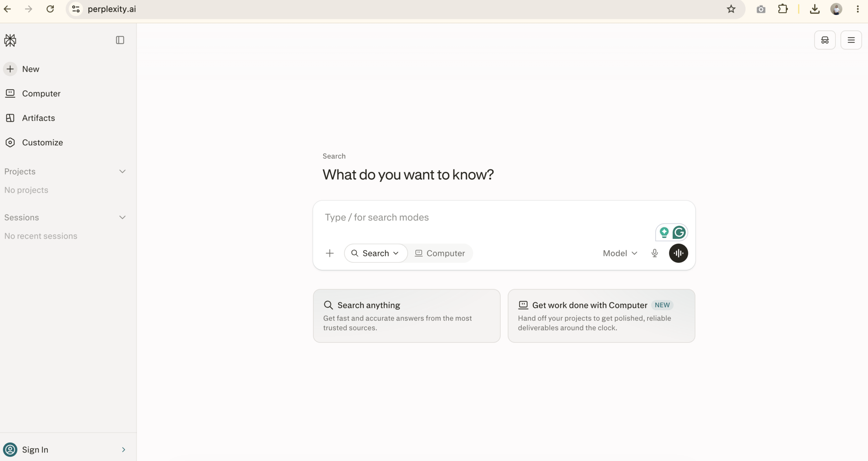This screenshot has width=868, height=461.
Task: Click the search query input field
Action: coord(488,218)
